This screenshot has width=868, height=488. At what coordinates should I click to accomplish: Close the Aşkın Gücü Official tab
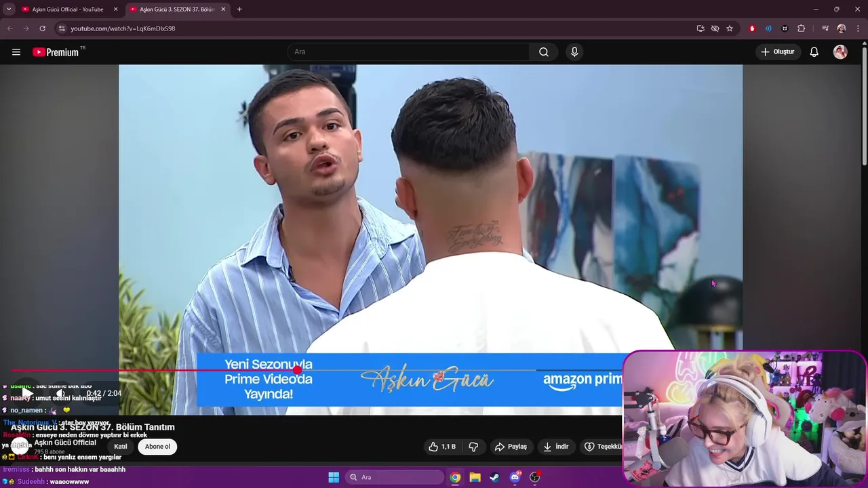[115, 9]
